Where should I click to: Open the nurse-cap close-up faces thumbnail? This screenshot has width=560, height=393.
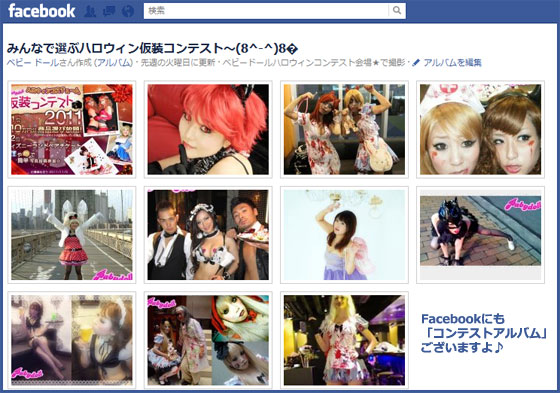click(x=480, y=129)
